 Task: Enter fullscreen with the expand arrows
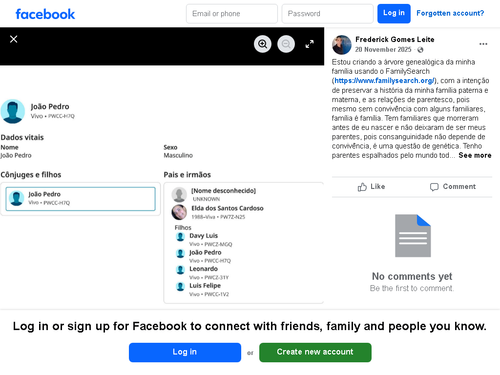pyautogui.click(x=310, y=44)
